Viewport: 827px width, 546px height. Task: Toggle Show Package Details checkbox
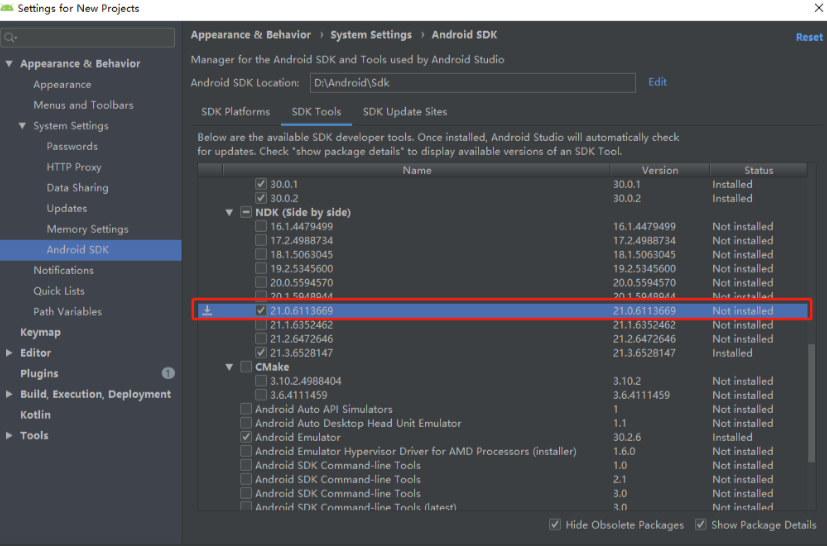coord(700,524)
